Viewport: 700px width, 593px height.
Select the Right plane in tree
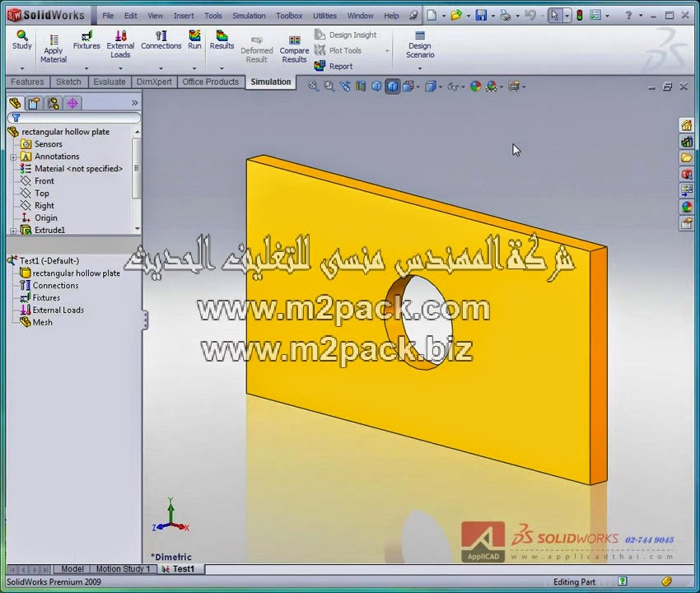point(37,206)
